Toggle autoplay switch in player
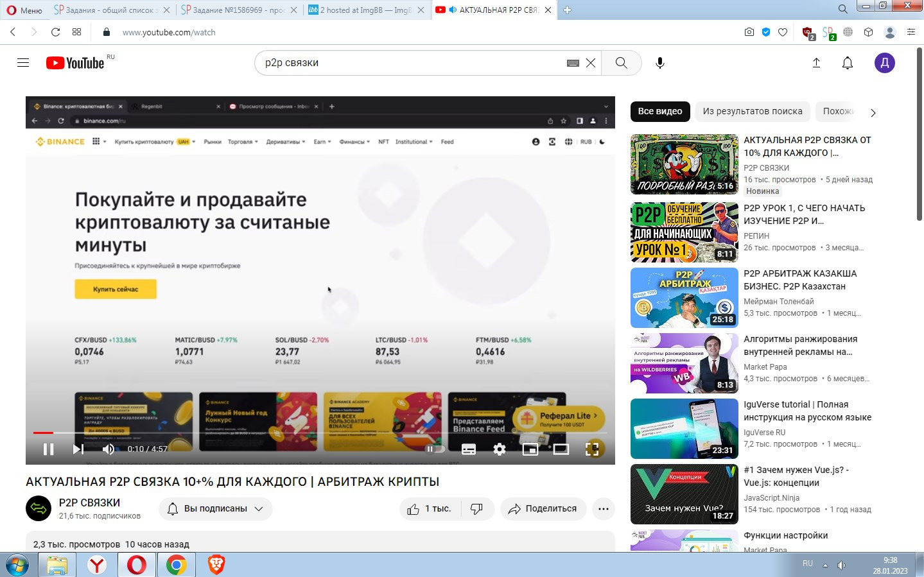924x577 pixels. pyautogui.click(x=435, y=449)
